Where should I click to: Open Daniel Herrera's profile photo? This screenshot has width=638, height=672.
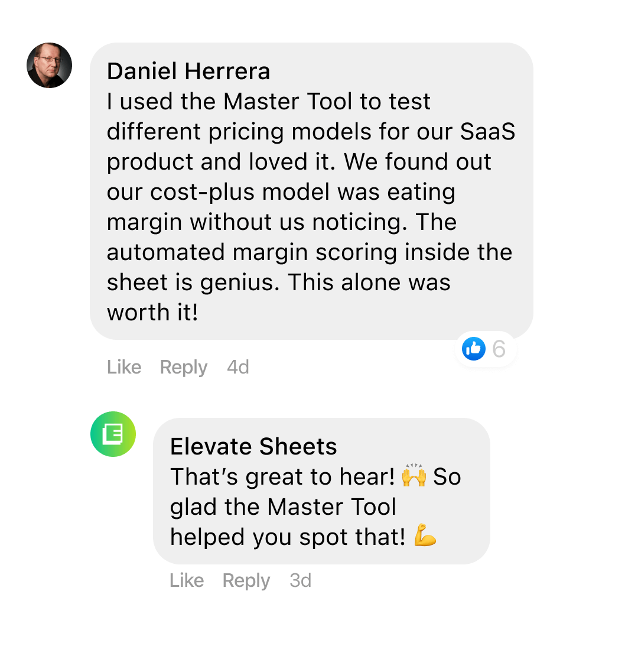50,66
